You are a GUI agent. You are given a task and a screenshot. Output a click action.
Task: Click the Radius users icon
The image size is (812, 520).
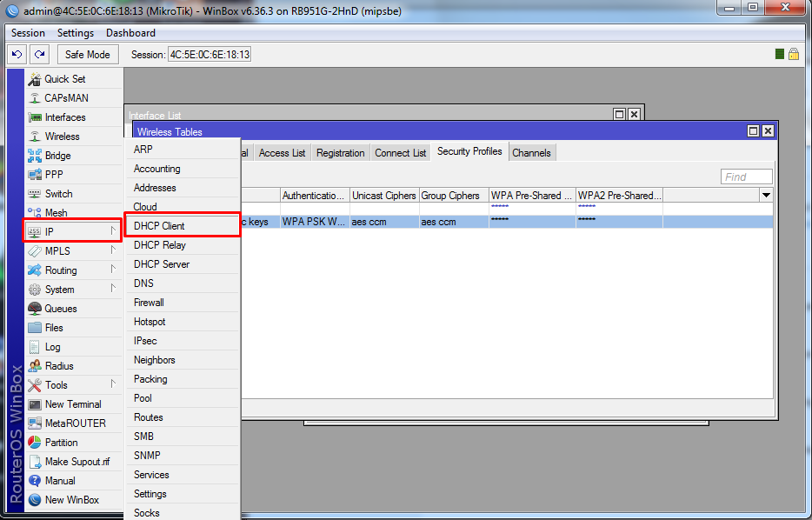click(x=35, y=366)
